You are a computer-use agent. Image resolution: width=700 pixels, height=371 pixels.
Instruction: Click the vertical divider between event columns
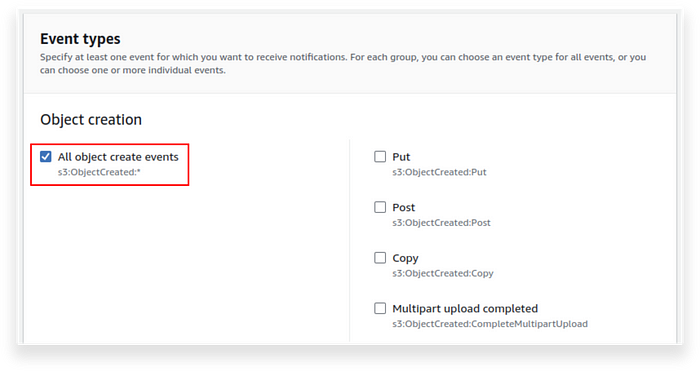click(x=350, y=240)
